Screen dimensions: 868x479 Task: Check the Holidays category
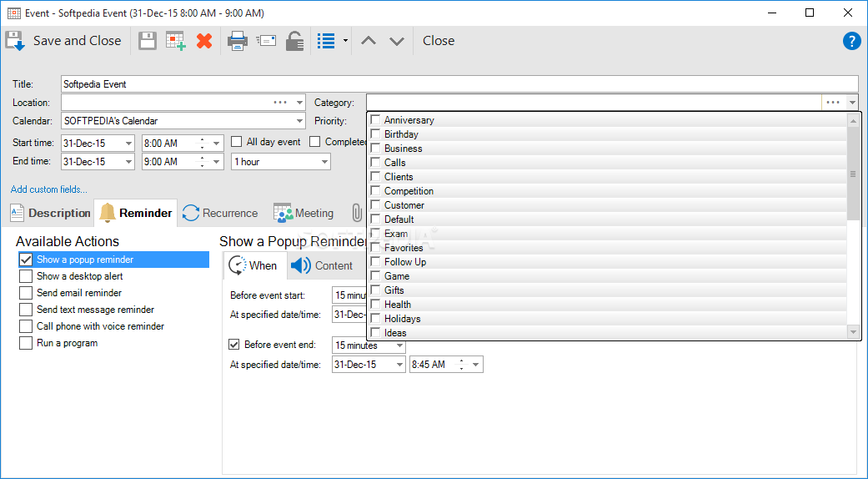pyautogui.click(x=375, y=319)
